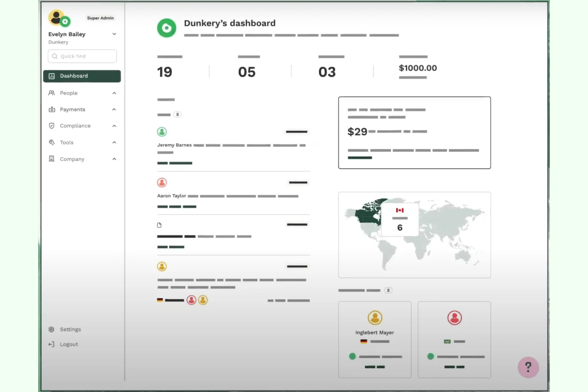Open Evelyn Bailey account dropdown chevron
The image size is (588, 392).
[x=114, y=34]
